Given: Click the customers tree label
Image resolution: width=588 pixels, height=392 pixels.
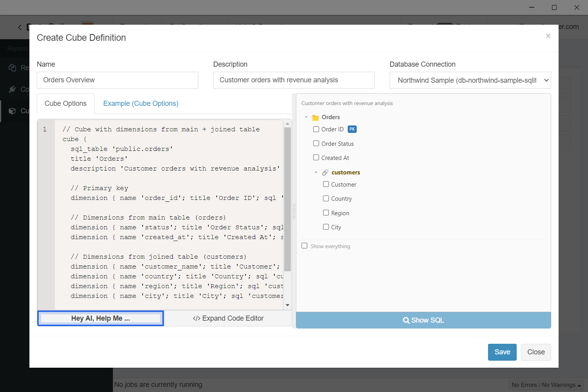Looking at the screenshot, I should point(346,172).
